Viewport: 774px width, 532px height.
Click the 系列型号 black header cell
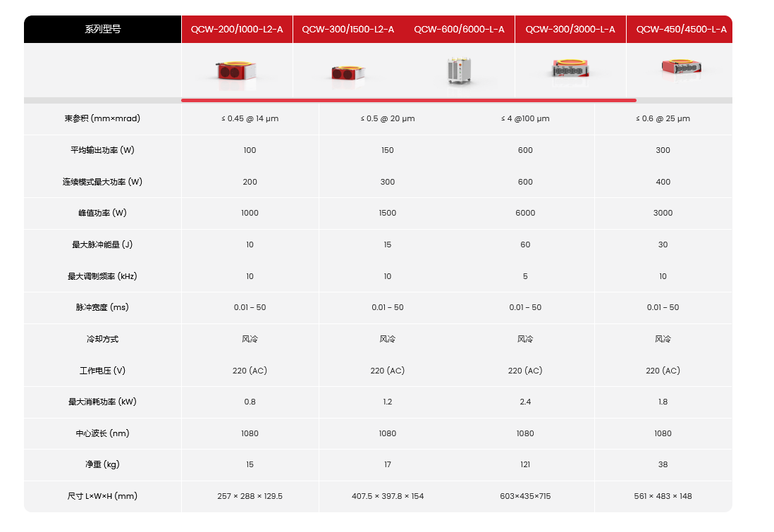103,30
